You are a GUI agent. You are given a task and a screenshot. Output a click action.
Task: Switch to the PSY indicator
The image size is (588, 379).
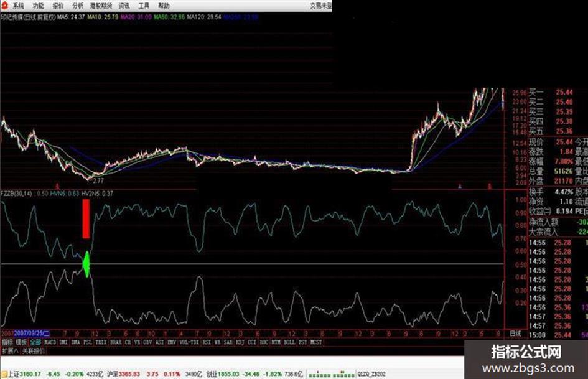coord(303,342)
